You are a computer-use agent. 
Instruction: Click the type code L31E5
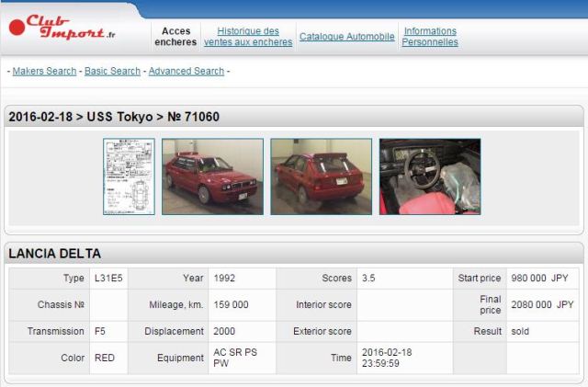pyautogui.click(x=108, y=278)
